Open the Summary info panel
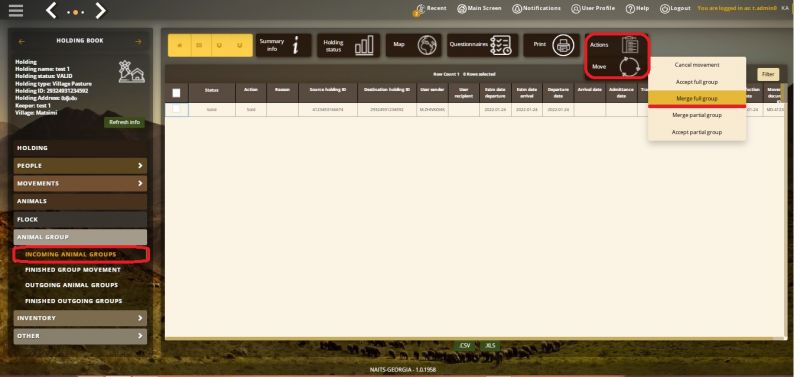Screen dimensions: 800x377 tap(283, 45)
